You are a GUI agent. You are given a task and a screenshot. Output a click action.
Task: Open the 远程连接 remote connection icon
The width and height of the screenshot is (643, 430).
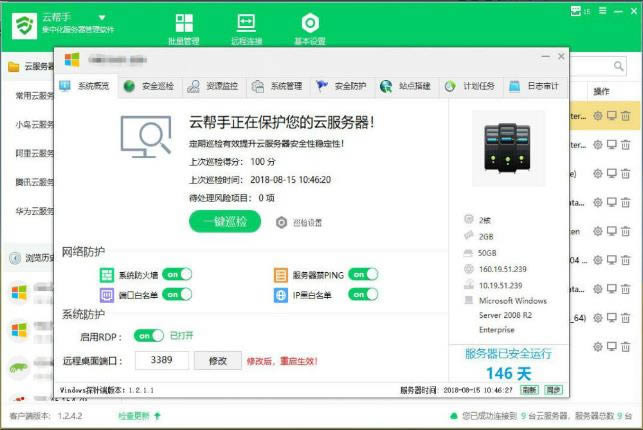tap(246, 28)
